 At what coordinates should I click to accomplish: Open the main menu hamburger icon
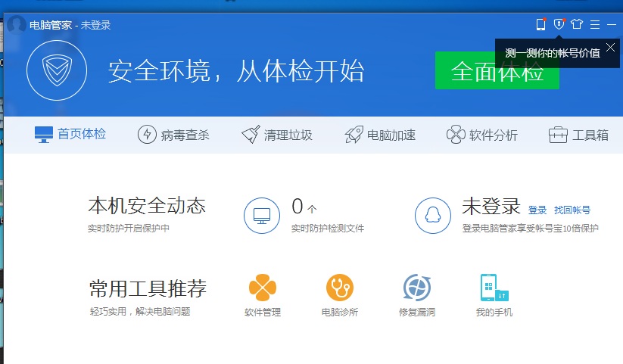click(595, 25)
